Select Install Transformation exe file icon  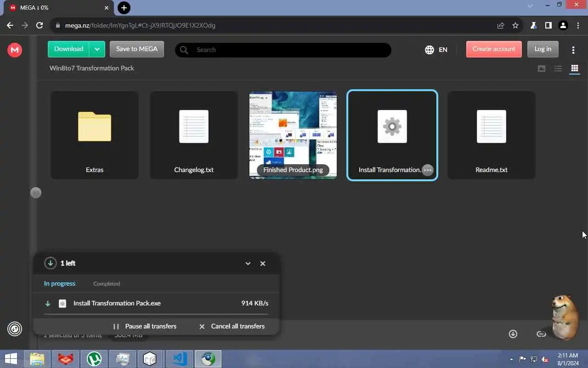392,126
